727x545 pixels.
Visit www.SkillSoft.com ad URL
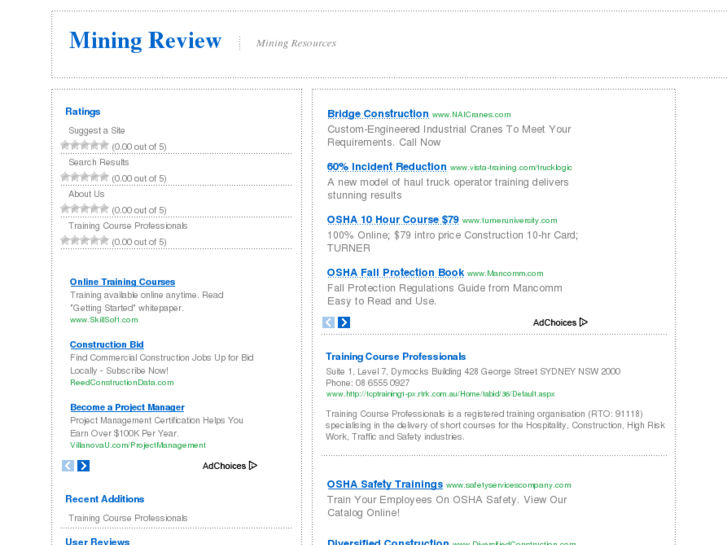point(104,320)
